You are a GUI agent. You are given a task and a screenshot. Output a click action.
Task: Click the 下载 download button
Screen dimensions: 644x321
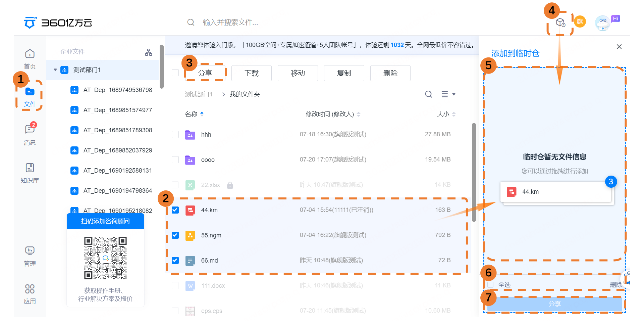[x=252, y=73]
